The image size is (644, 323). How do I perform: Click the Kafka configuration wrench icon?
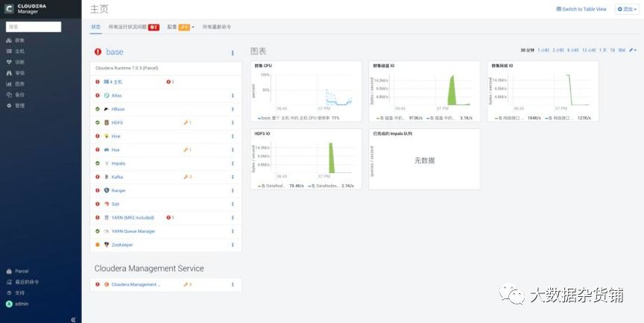[187, 177]
